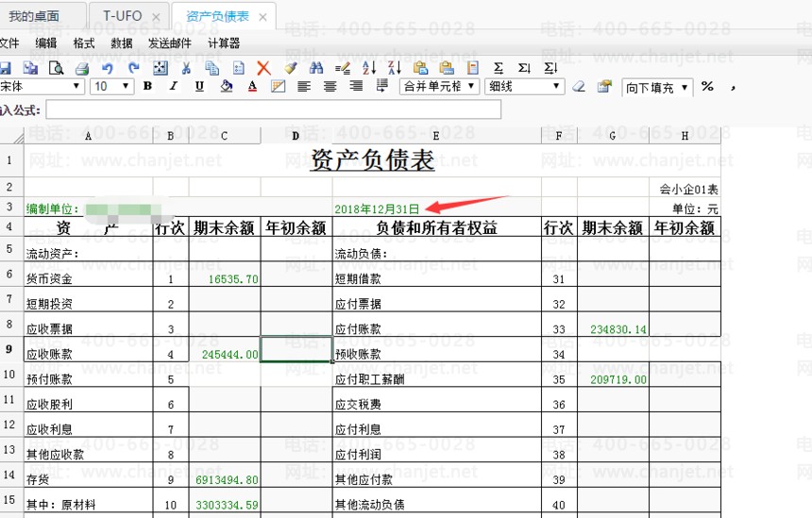Select cell with value 16535.70
The height and width of the screenshot is (518, 812).
[225, 275]
